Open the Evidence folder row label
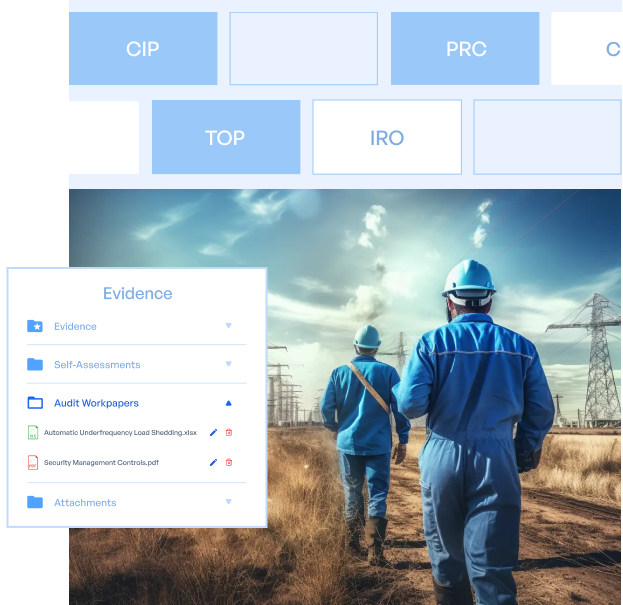The width and height of the screenshot is (623, 605). pyautogui.click(x=75, y=327)
